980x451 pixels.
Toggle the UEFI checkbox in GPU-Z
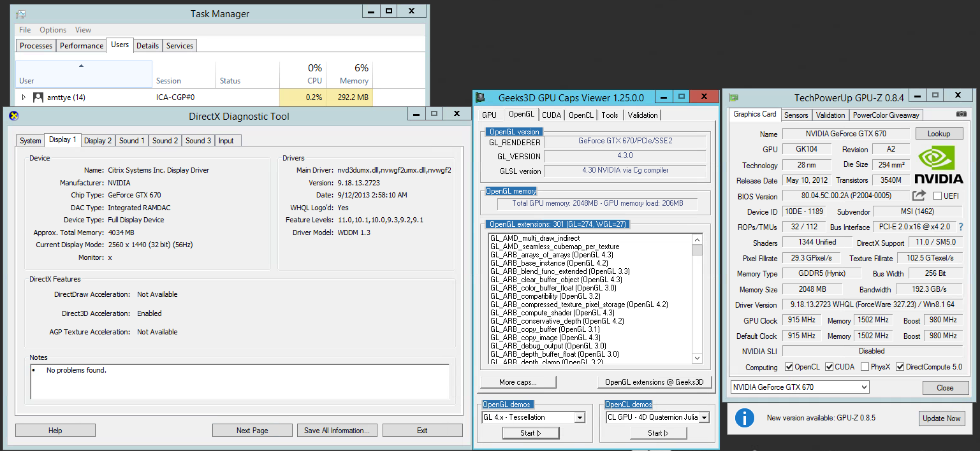(938, 196)
